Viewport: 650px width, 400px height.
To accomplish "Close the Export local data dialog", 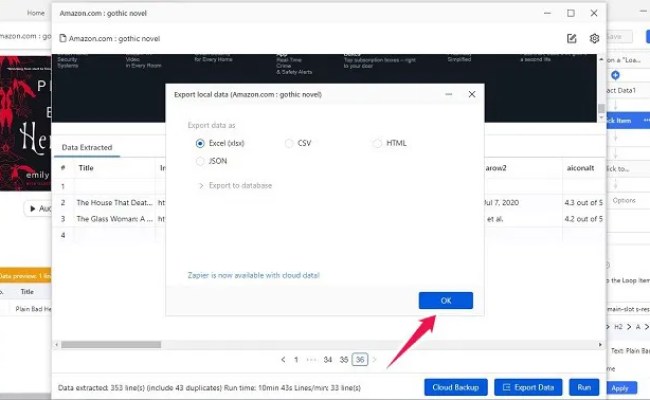I will (x=472, y=94).
